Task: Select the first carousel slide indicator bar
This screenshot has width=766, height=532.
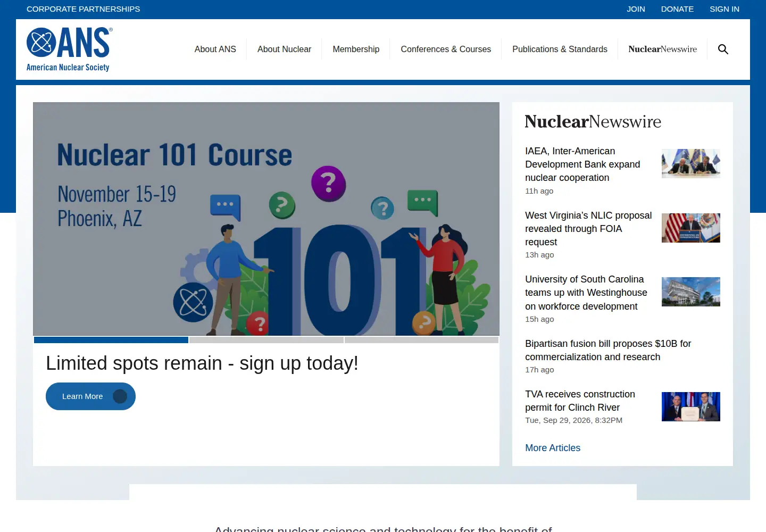Action: [111, 340]
